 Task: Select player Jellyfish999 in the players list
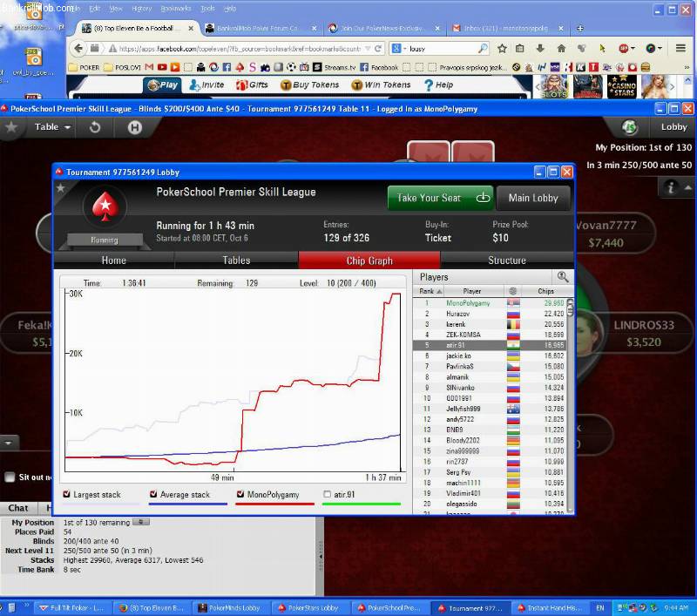(x=490, y=409)
